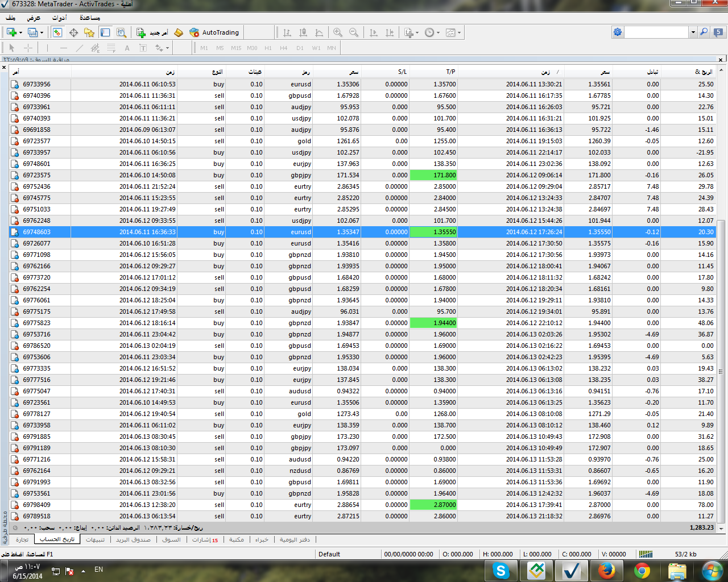
Task: Switch to the M15 timeframe
Action: [236, 48]
